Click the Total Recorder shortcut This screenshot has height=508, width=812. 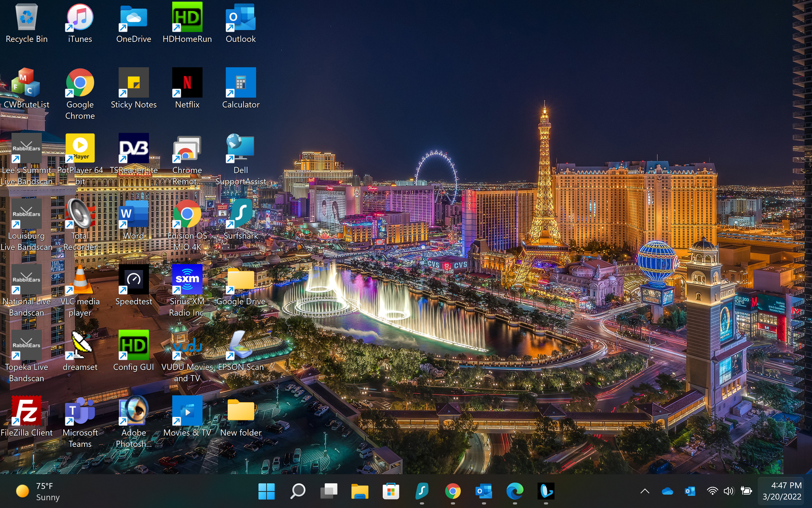pyautogui.click(x=80, y=225)
